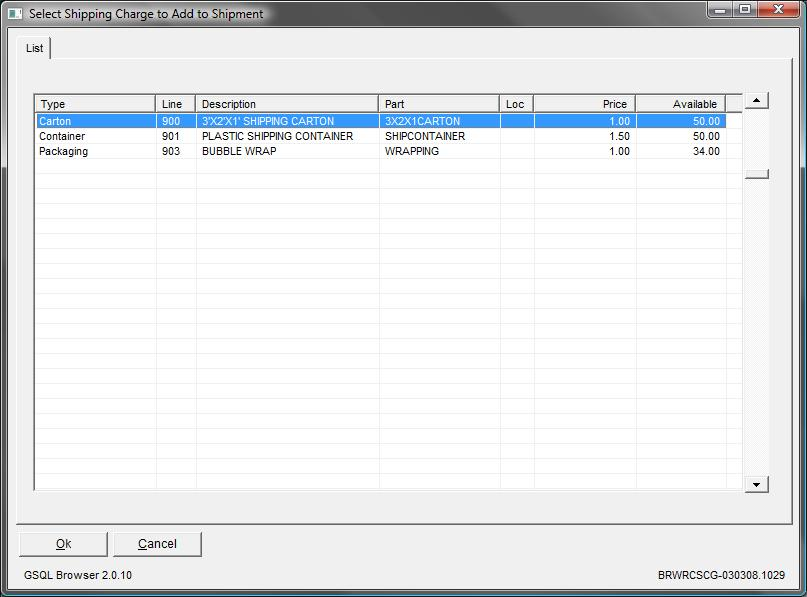Image resolution: width=807 pixels, height=597 pixels.
Task: Click the Price column header
Action: point(585,104)
